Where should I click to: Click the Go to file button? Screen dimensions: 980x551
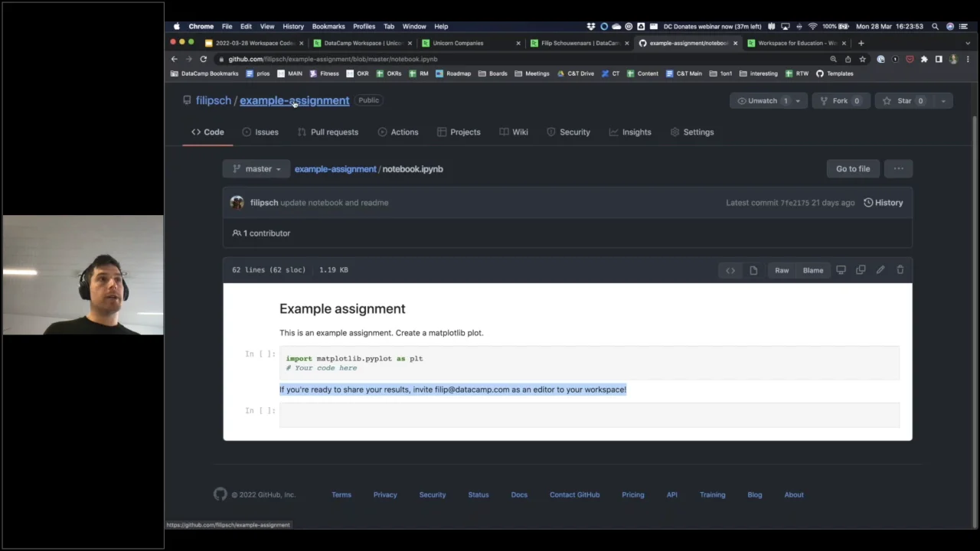point(852,169)
